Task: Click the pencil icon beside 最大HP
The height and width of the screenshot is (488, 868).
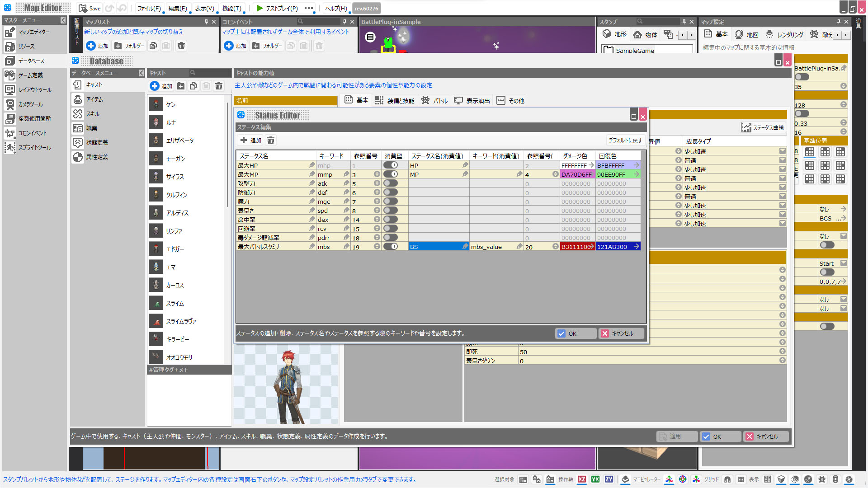Action: point(312,165)
